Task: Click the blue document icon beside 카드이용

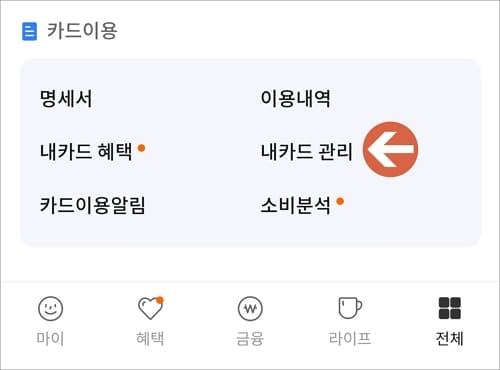Action: [x=29, y=31]
